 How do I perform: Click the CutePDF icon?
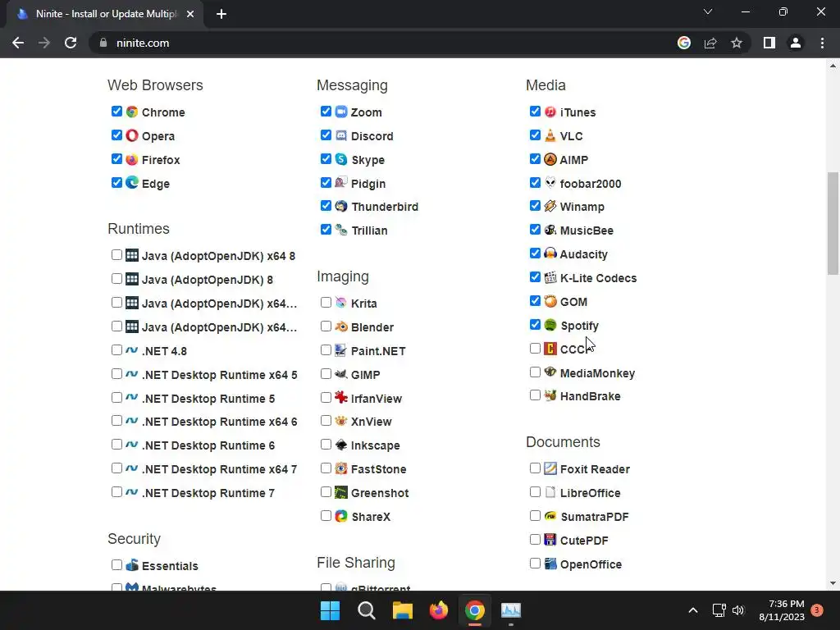click(x=550, y=540)
